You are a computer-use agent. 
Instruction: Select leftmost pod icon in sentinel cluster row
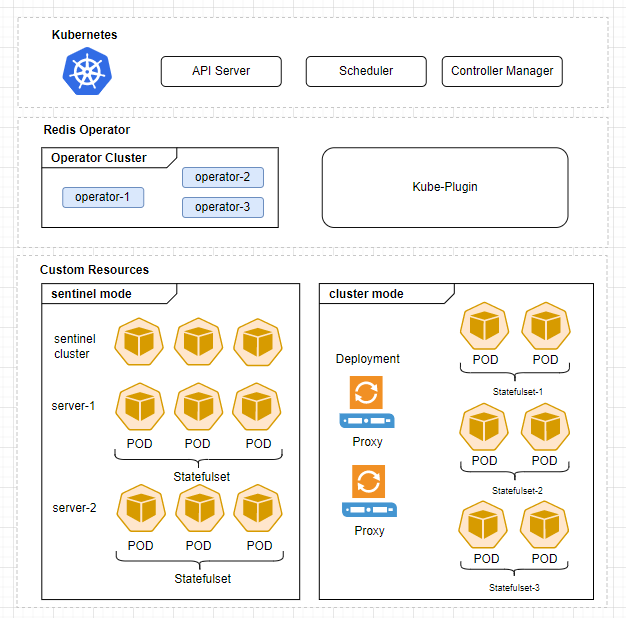139,342
